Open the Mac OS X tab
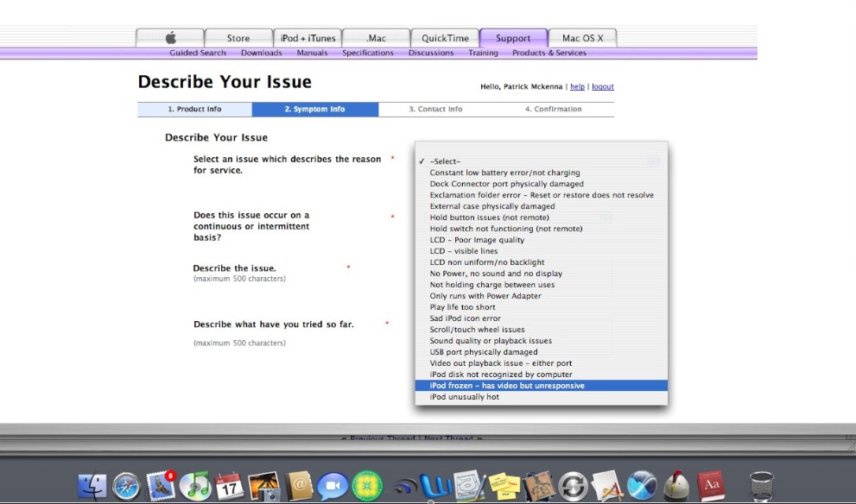This screenshot has height=504, width=856. (582, 38)
